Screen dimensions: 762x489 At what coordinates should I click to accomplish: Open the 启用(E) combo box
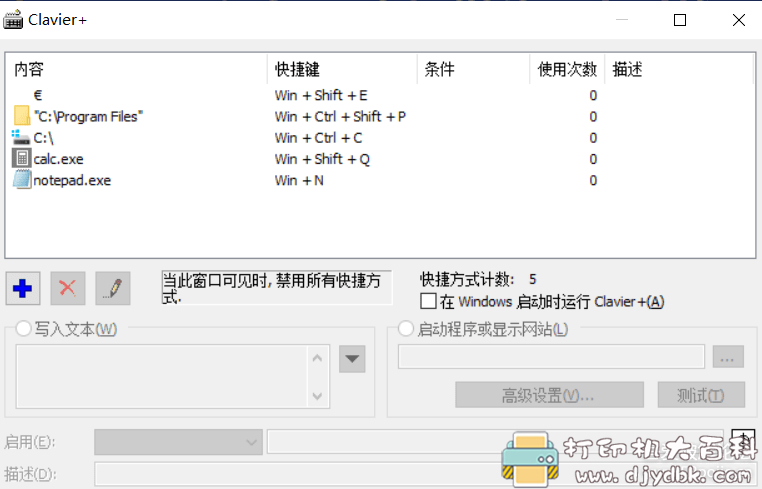[179, 442]
